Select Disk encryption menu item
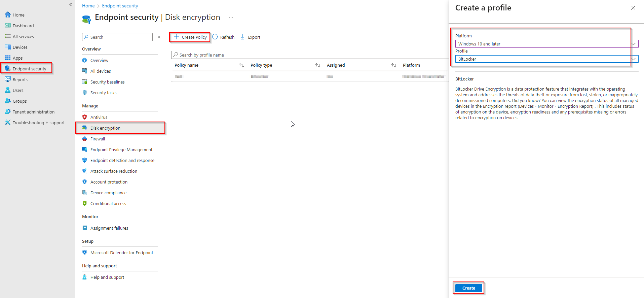 [x=120, y=128]
